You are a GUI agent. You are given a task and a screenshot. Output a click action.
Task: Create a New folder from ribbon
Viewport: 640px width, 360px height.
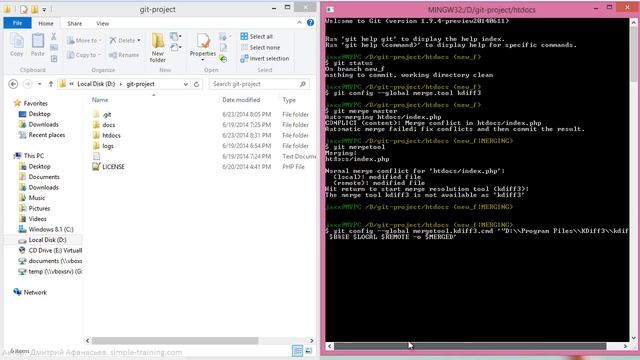[158, 48]
